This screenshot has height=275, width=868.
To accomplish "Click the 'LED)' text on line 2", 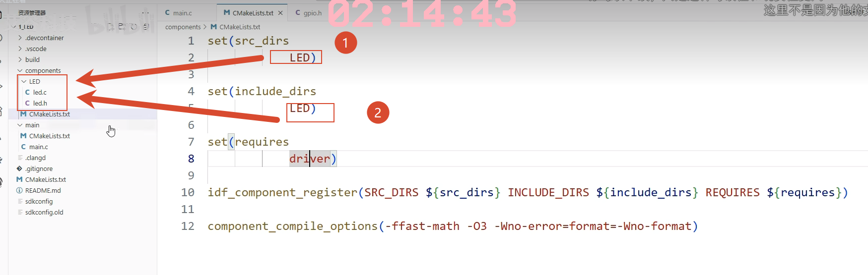I will coord(303,57).
